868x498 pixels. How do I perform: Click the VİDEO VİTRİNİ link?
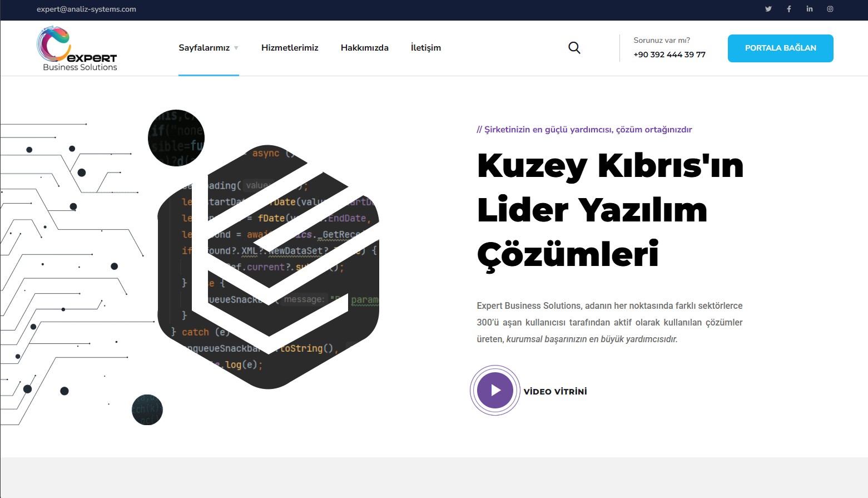[x=555, y=391]
